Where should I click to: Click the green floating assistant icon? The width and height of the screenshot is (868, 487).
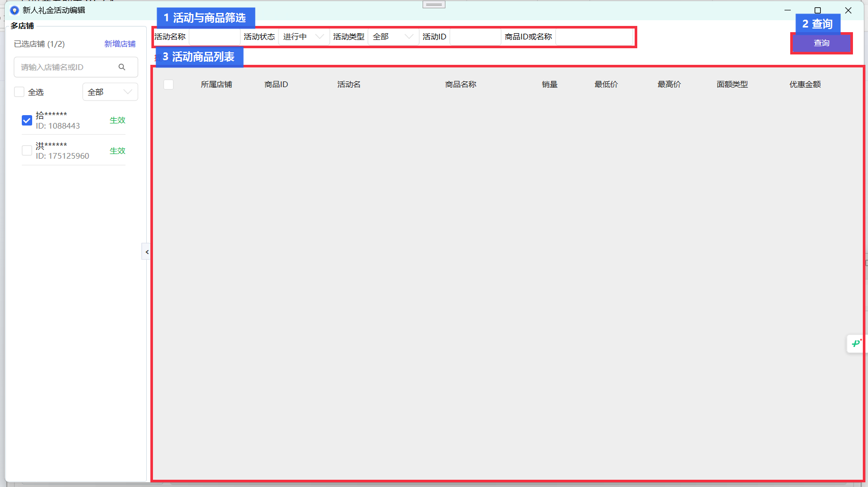[856, 343]
